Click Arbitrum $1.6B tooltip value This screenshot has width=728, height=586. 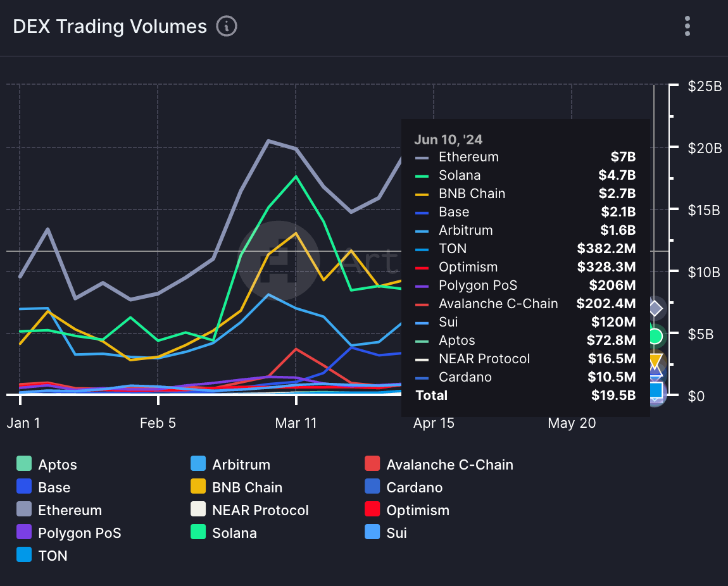[618, 230]
